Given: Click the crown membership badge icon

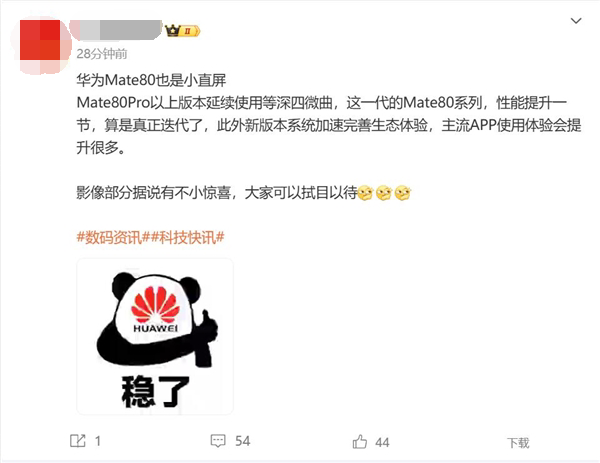Looking at the screenshot, I should [x=182, y=30].
